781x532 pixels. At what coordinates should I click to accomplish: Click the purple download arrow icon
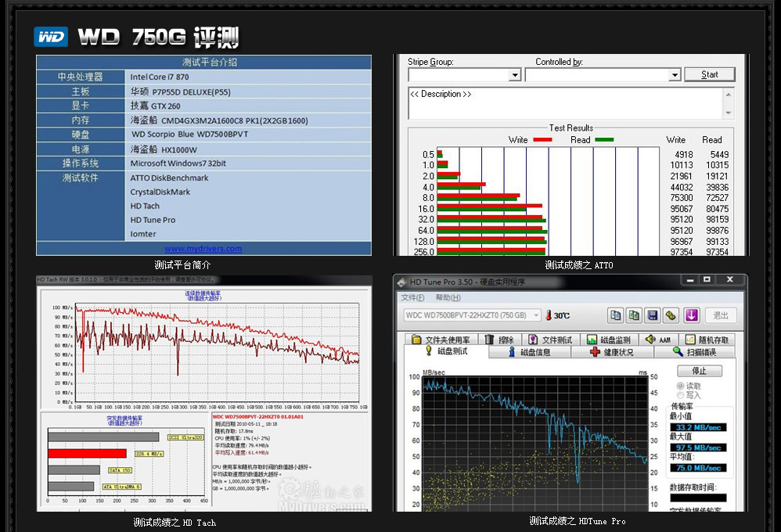[691, 315]
